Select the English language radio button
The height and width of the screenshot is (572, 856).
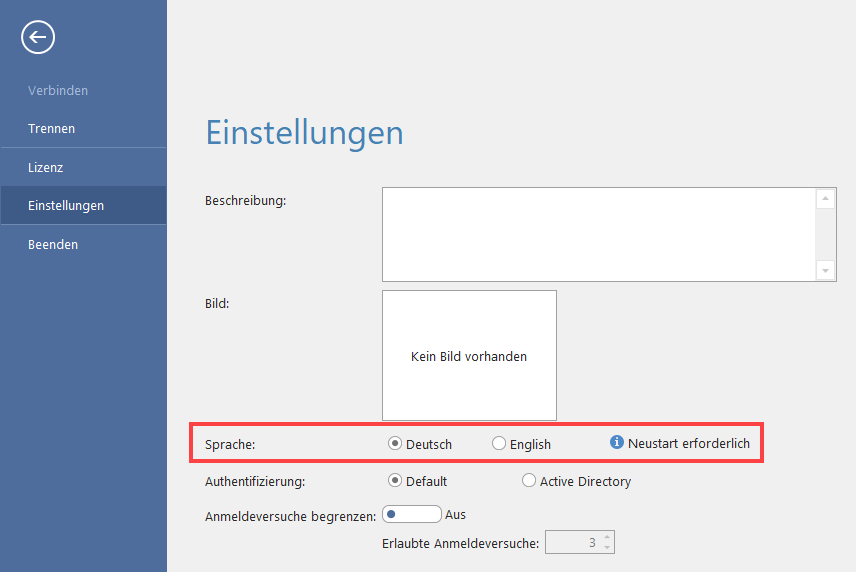[x=499, y=444]
